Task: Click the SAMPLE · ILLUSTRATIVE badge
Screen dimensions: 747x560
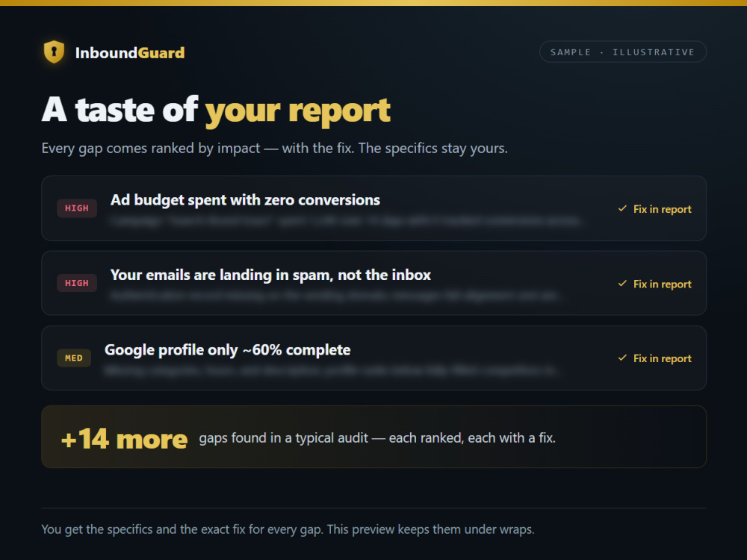Action: point(623,52)
